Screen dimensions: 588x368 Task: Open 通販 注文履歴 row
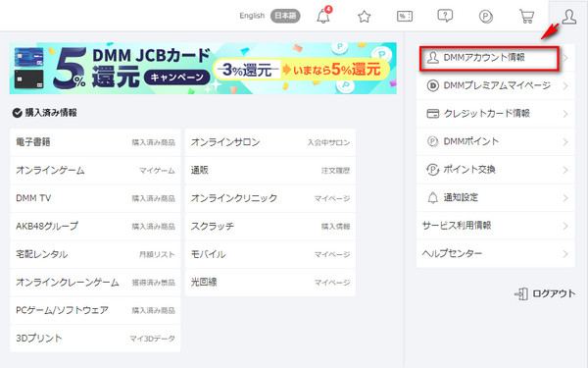tap(270, 171)
